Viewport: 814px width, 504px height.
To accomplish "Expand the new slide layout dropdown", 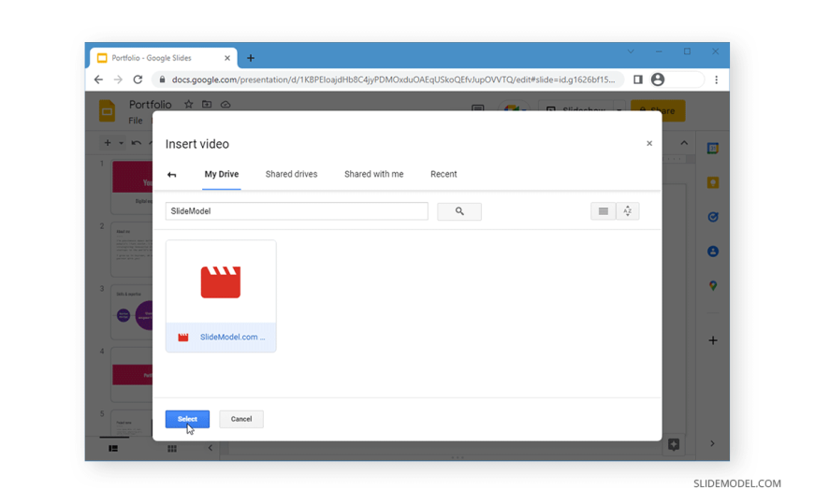I will pos(121,143).
